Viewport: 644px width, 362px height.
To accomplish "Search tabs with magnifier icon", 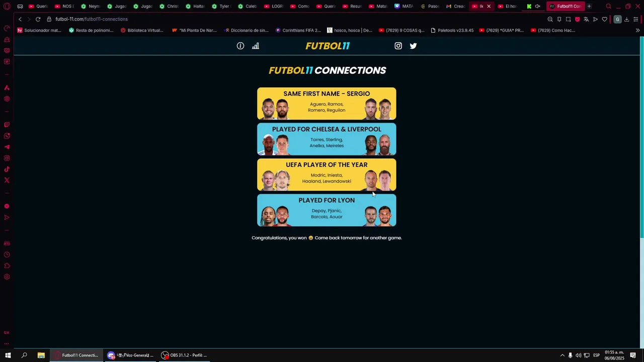I will point(608,7).
